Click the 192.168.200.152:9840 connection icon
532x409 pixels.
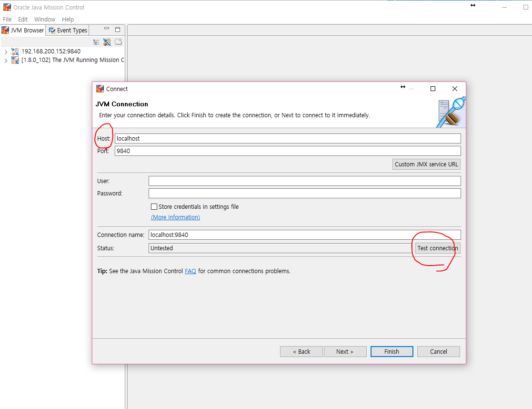15,51
